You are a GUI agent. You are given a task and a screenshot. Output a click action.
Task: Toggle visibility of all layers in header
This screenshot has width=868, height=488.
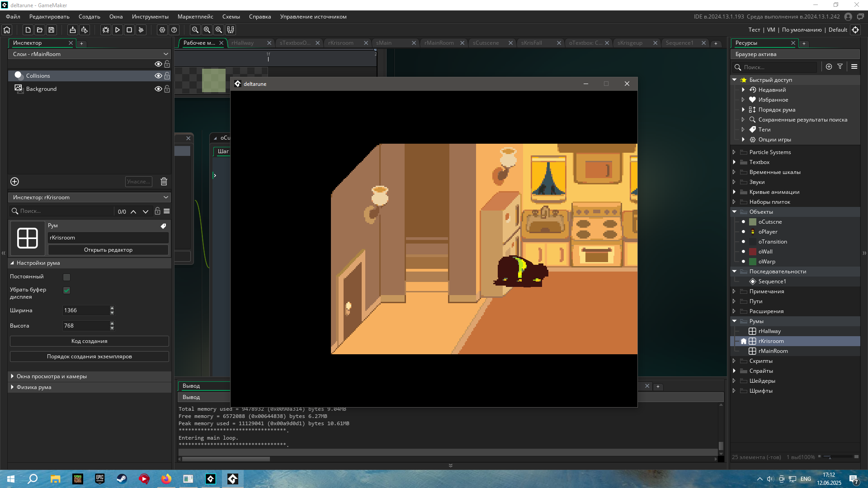tap(158, 64)
